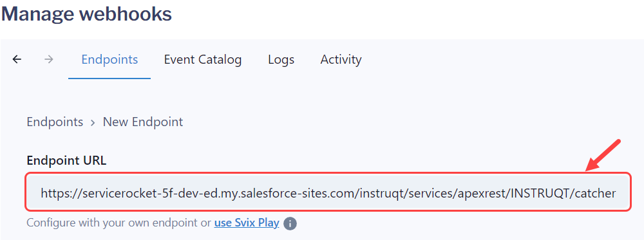Click the 'Manage webhooks' page heading
The image size is (644, 240).
(87, 14)
